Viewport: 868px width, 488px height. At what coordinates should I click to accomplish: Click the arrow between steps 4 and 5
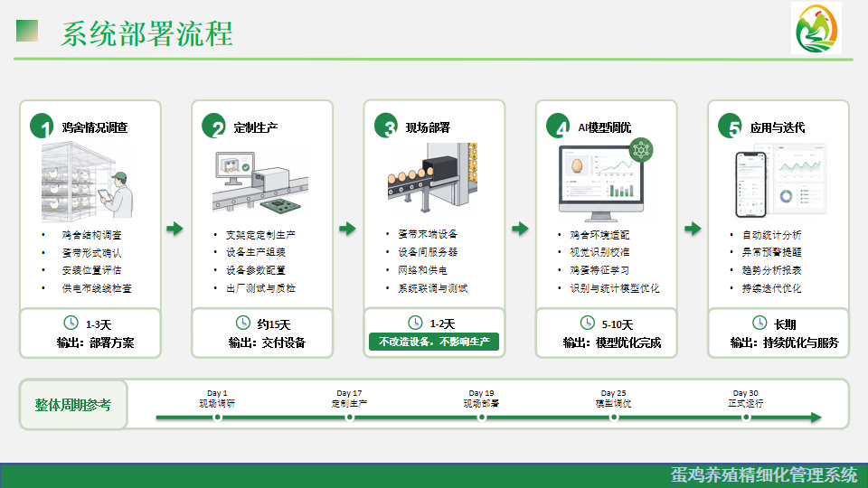pos(693,229)
